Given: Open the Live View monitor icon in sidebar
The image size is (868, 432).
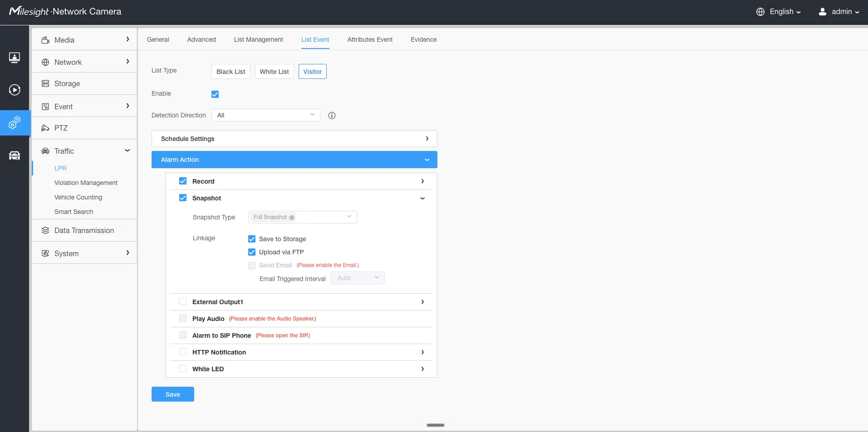Looking at the screenshot, I should click(15, 58).
